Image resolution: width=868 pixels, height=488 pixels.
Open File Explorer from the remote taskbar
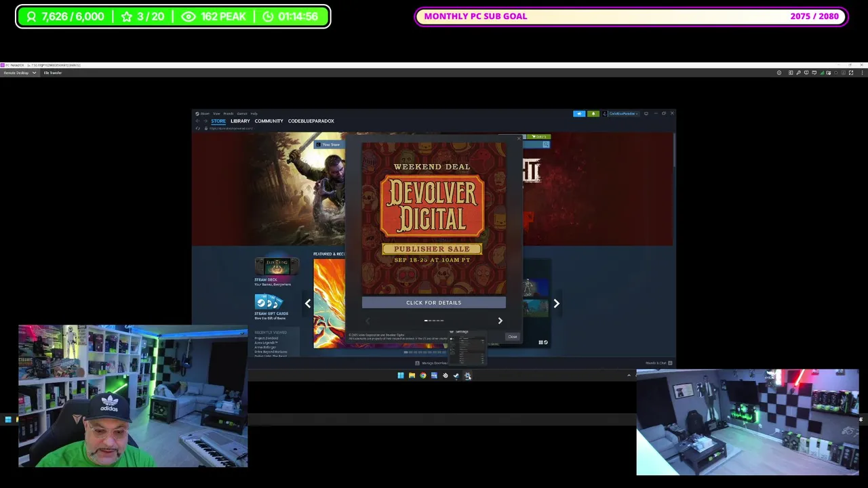point(412,375)
